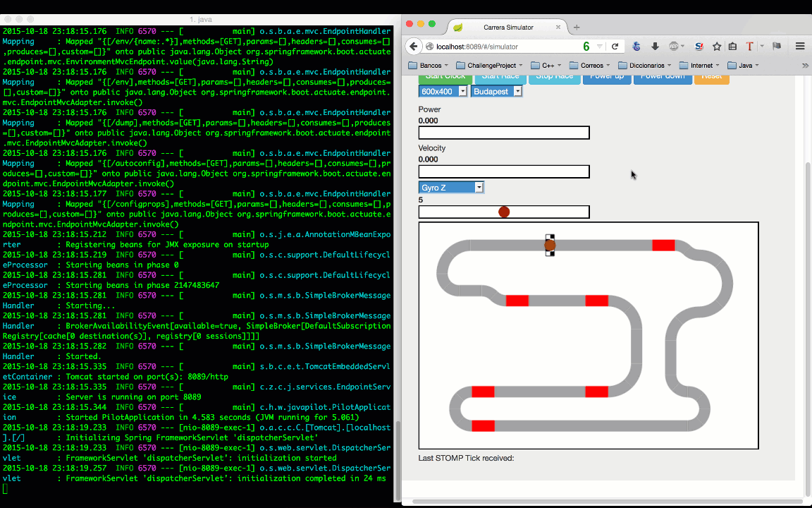The width and height of the screenshot is (812, 508).
Task: Open the ChallengeProject bookmarks folder
Action: [489, 66]
